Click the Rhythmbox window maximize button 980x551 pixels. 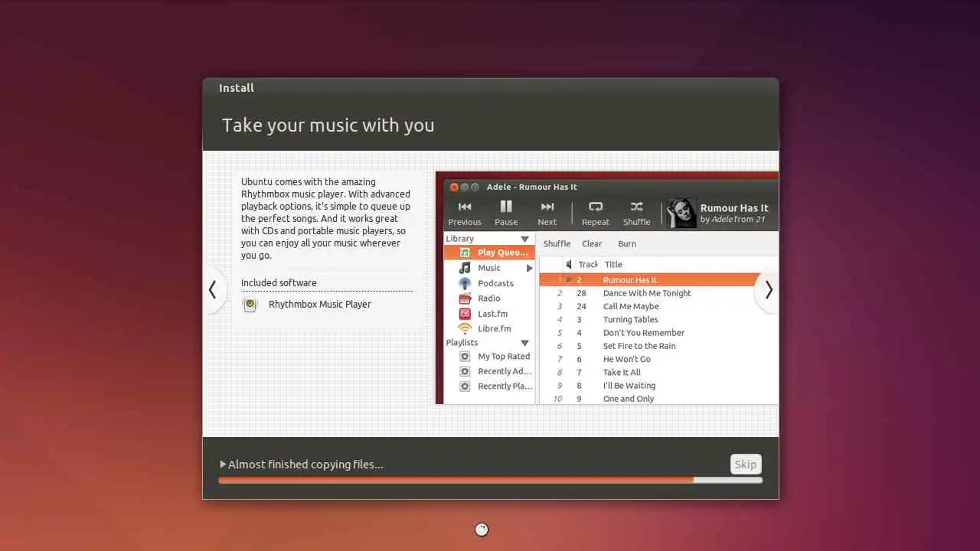click(x=475, y=187)
